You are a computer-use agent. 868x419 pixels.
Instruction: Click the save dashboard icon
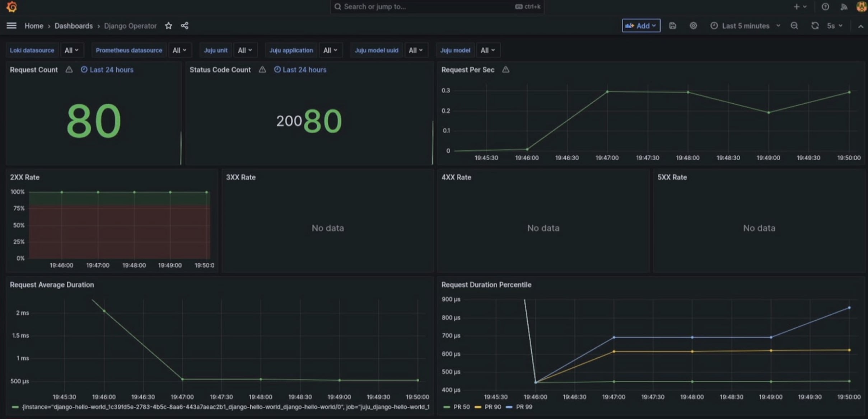click(x=673, y=26)
